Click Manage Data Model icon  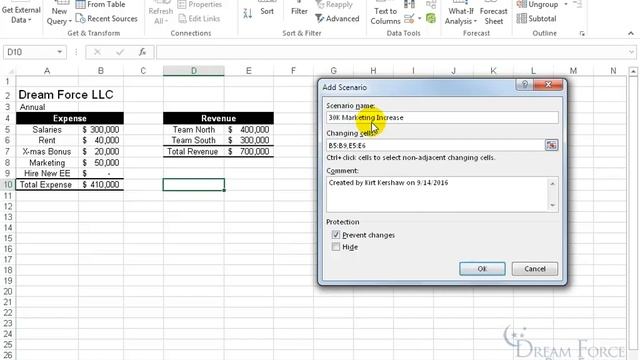pos(431,18)
